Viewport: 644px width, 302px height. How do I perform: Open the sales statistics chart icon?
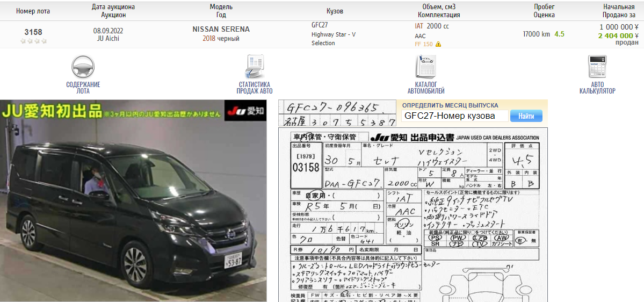pos(255,67)
